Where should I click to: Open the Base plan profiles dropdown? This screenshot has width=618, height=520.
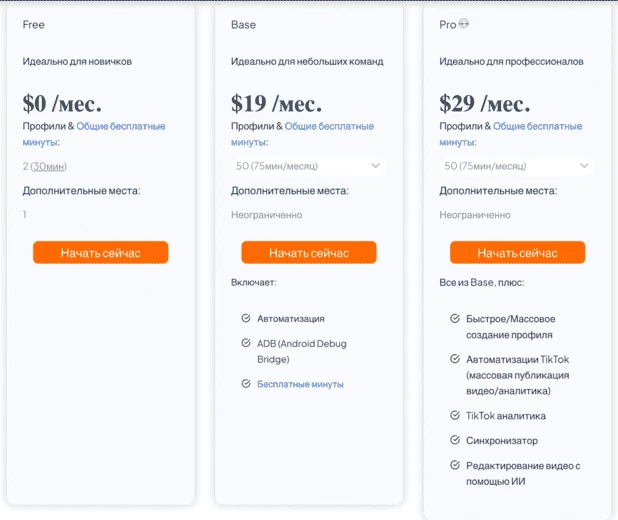(308, 166)
